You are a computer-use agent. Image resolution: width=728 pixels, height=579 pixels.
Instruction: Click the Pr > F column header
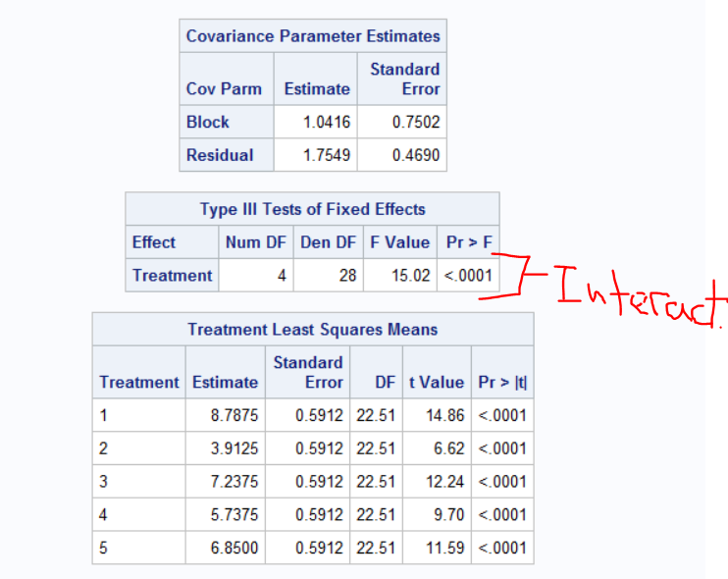(469, 242)
